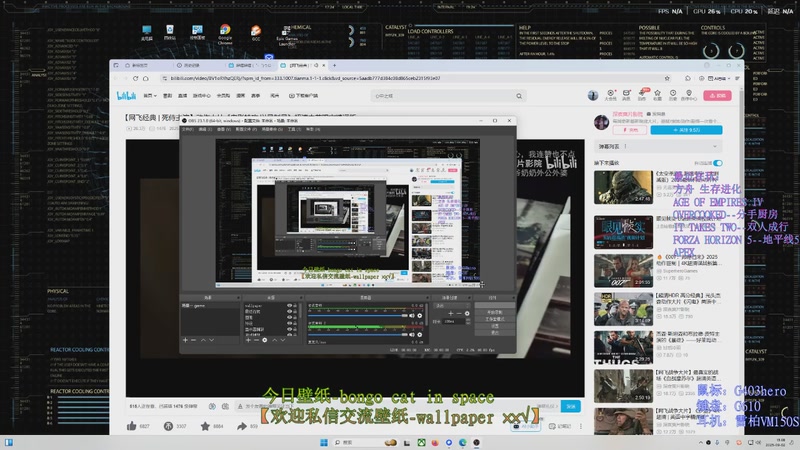Remove selected source with minus in Sources panel

click(x=256, y=340)
